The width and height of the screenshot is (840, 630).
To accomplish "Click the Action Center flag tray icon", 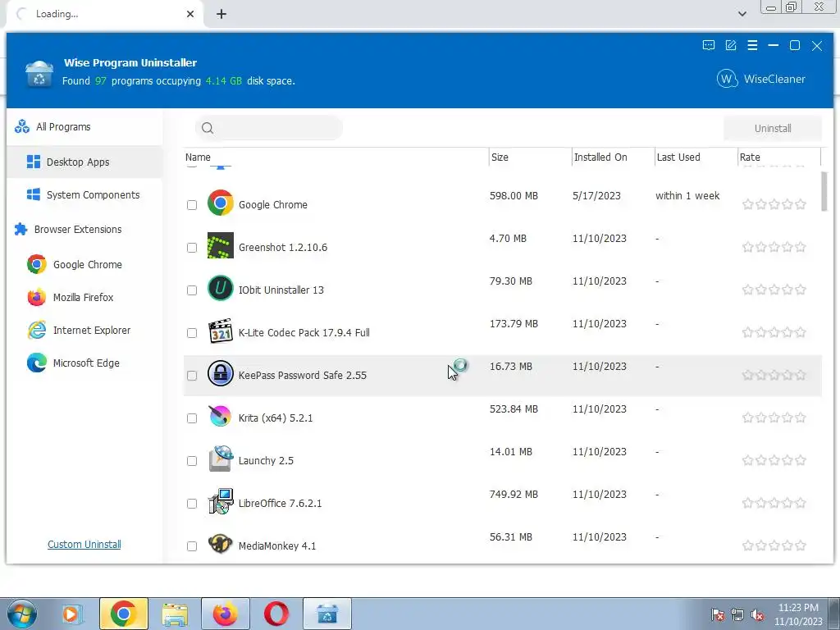I will pos(717,615).
